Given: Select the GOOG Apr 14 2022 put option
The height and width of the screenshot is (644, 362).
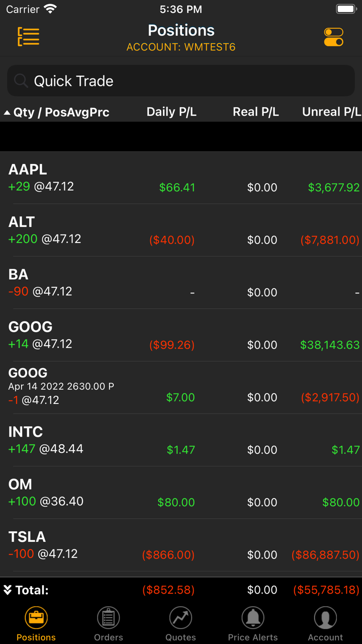Looking at the screenshot, I should click(181, 387).
